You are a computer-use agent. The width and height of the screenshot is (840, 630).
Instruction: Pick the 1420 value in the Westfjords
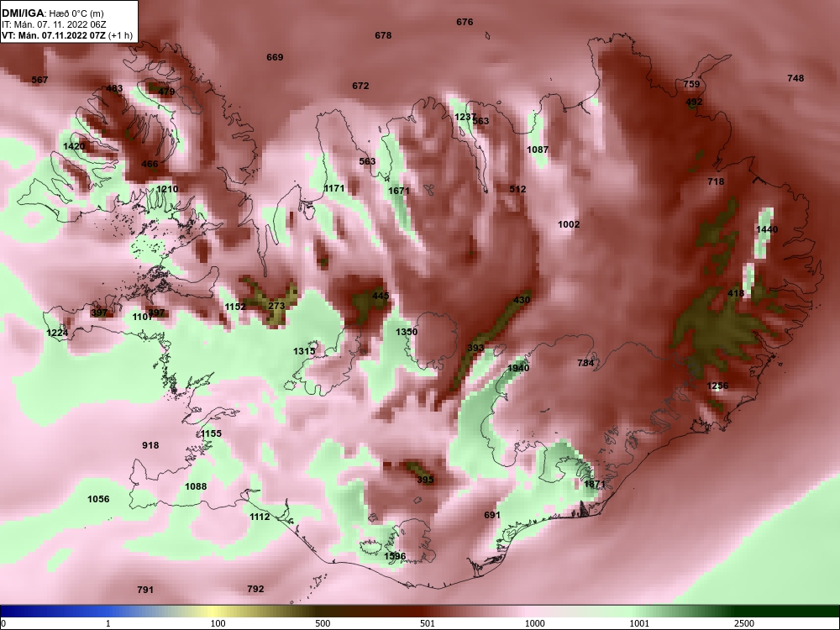74,147
